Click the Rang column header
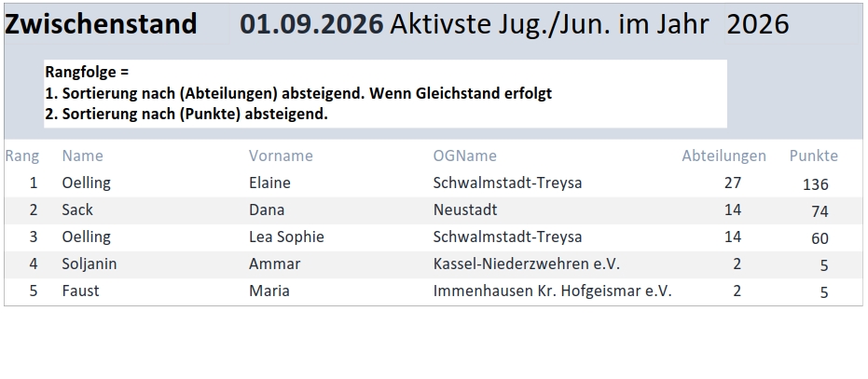 [x=22, y=156]
